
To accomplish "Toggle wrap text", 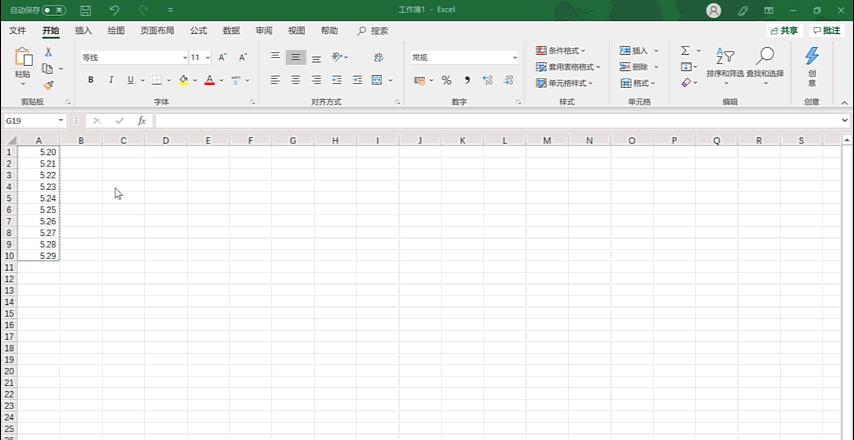I will pyautogui.click(x=379, y=57).
